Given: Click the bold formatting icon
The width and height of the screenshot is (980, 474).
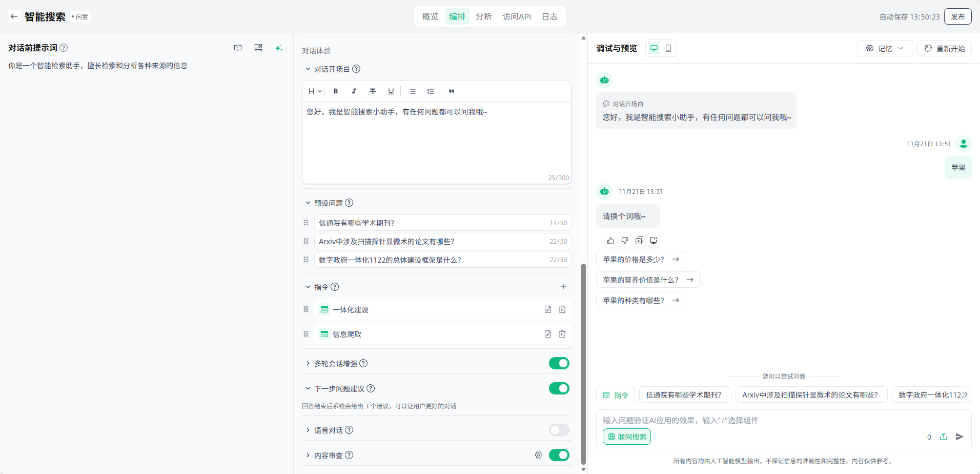Looking at the screenshot, I should click(x=336, y=91).
